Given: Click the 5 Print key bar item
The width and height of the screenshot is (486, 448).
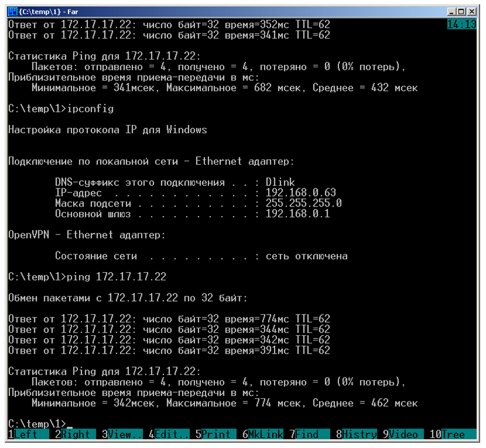Looking at the screenshot, I should [216, 434].
